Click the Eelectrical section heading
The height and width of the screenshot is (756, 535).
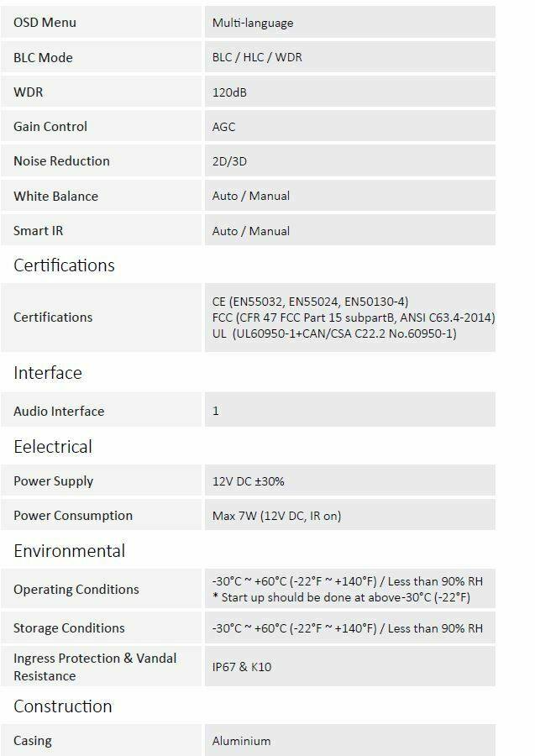click(53, 447)
